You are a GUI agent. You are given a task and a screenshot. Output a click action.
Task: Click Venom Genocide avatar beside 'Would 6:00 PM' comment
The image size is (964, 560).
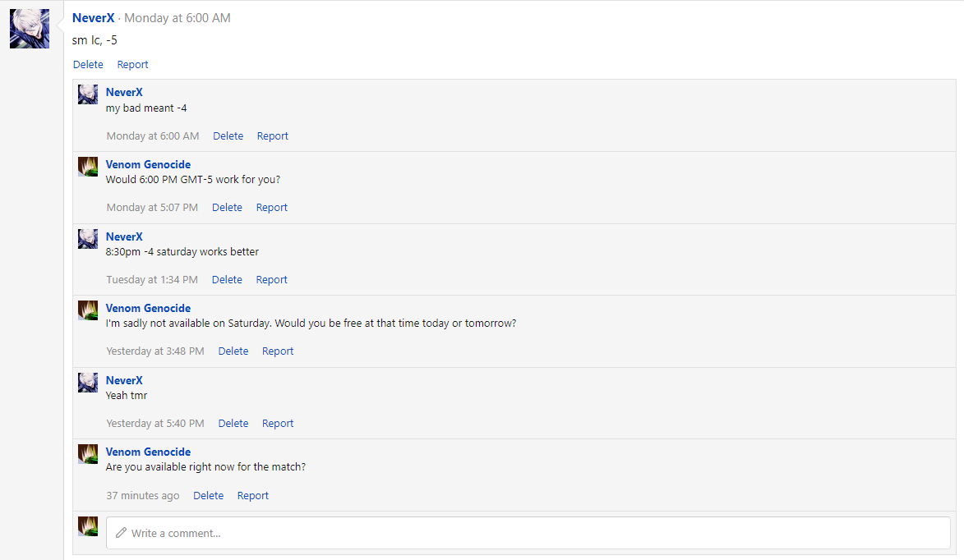(x=88, y=167)
